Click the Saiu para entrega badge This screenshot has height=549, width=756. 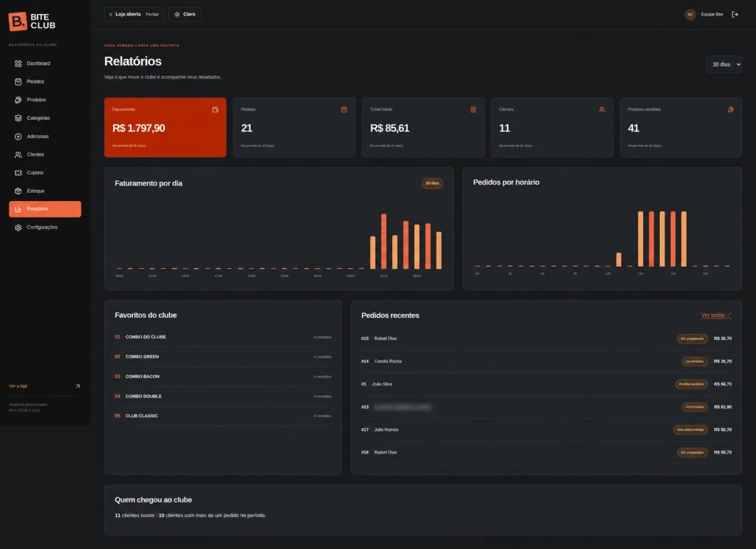[x=690, y=430]
